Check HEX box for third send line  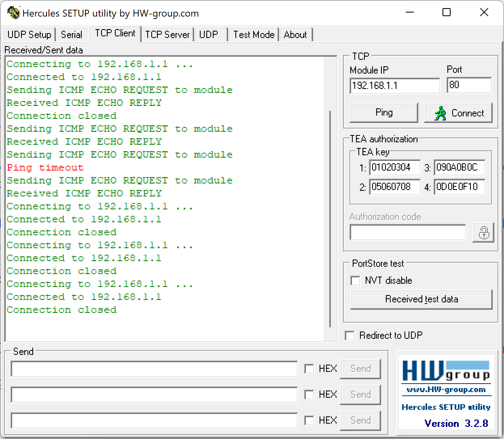coord(309,420)
